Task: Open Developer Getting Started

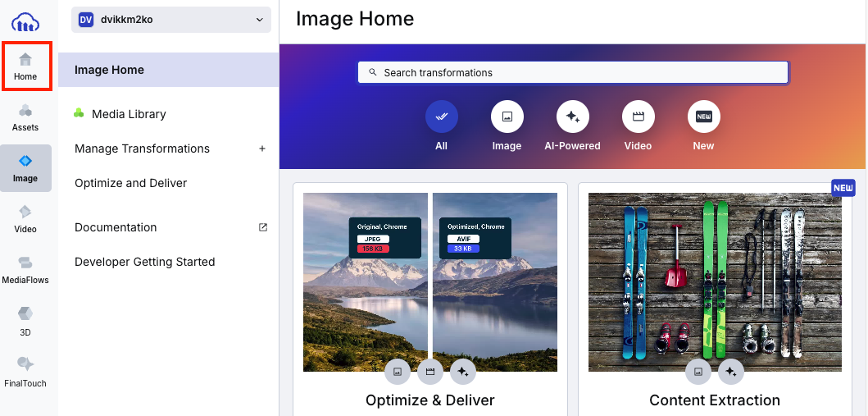Action: pyautogui.click(x=145, y=262)
